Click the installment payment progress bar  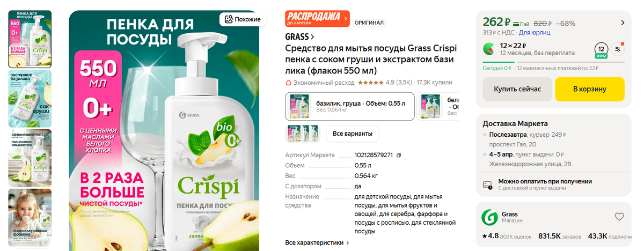554,62
